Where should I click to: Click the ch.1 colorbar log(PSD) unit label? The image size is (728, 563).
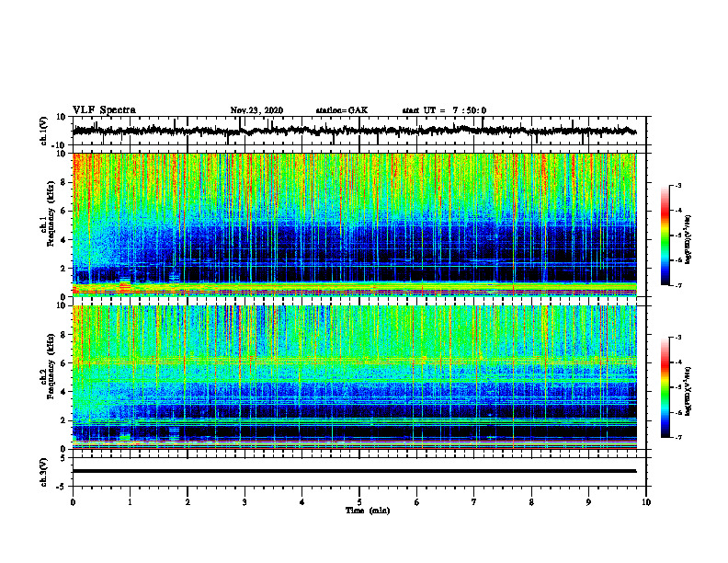pos(688,240)
